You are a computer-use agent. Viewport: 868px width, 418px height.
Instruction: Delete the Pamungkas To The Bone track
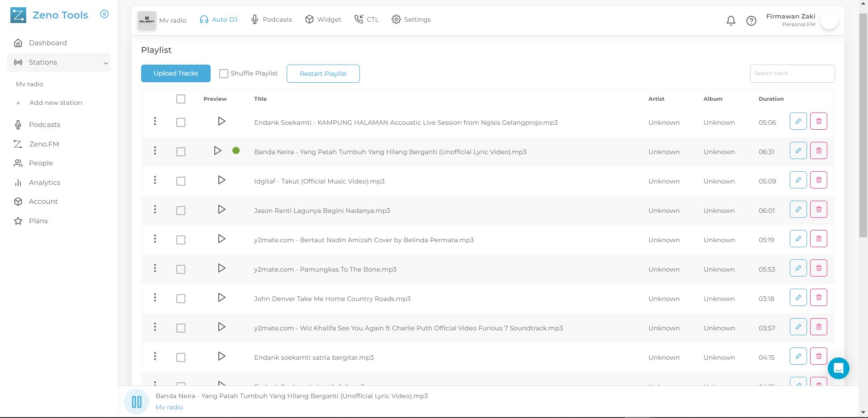click(819, 268)
